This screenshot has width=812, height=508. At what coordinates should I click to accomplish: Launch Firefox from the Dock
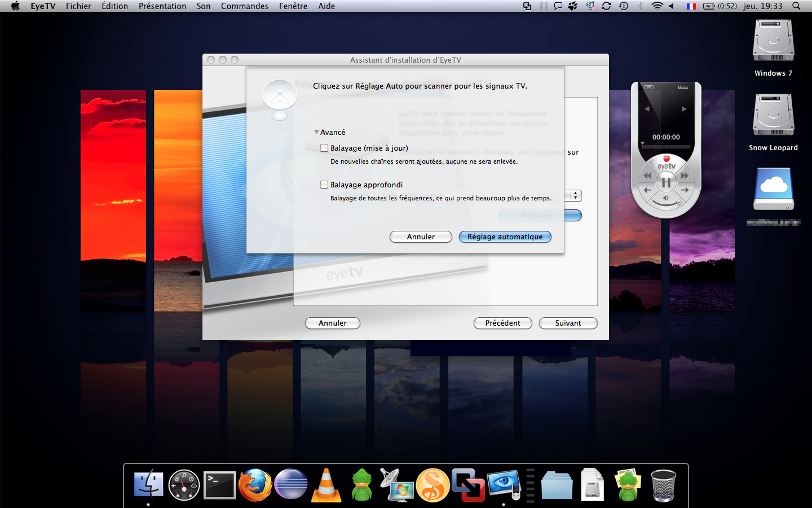pyautogui.click(x=255, y=485)
